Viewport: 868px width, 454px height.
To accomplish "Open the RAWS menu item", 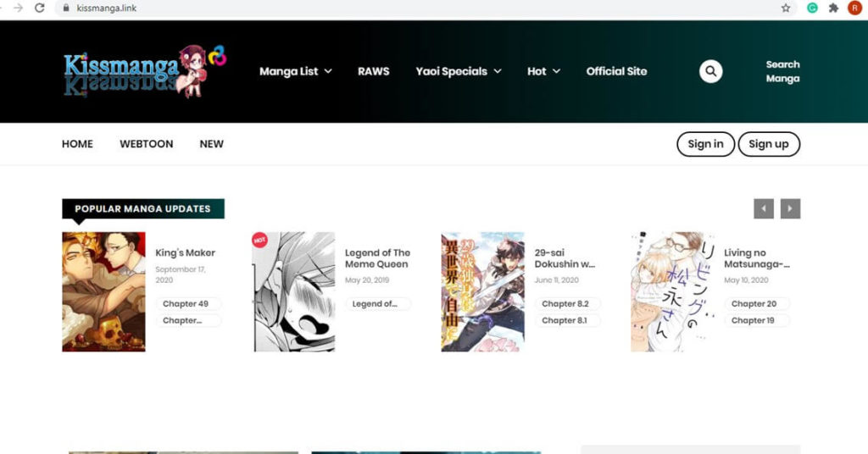I will tap(373, 71).
